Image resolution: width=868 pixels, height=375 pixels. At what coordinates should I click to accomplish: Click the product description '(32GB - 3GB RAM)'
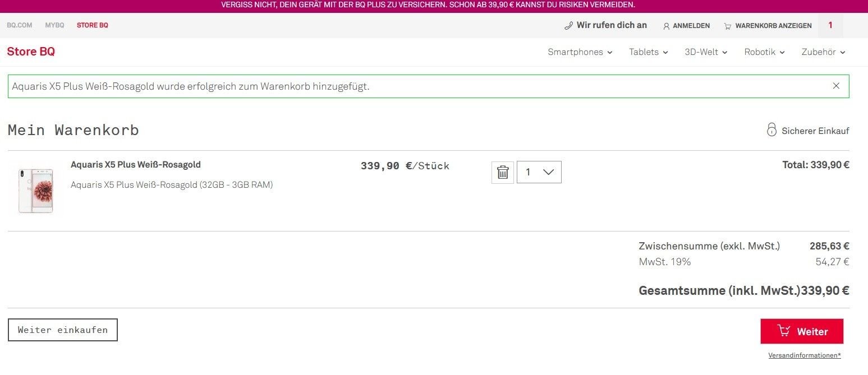[x=236, y=185]
